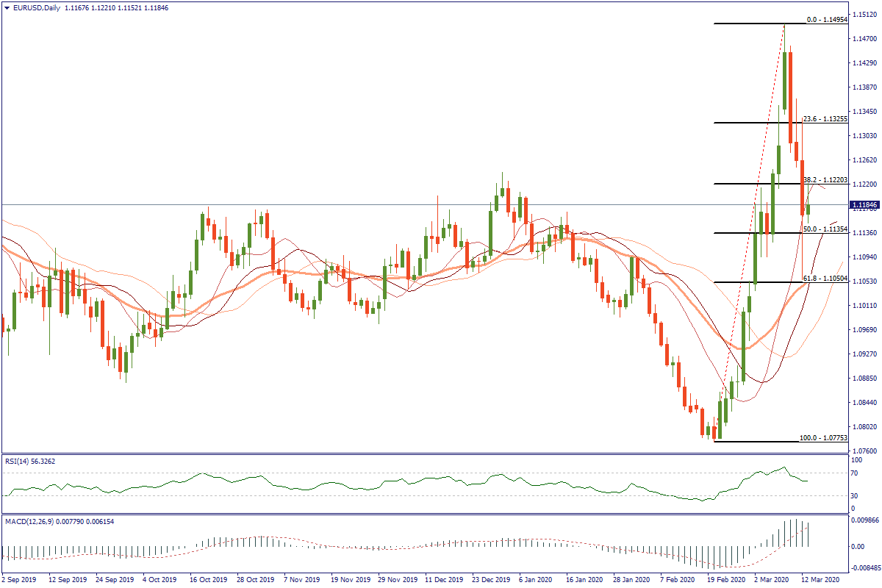Image resolution: width=882 pixels, height=588 pixels.
Task: Select the 61.8 - 1.10504 Fibonacci level
Action: (x=825, y=279)
